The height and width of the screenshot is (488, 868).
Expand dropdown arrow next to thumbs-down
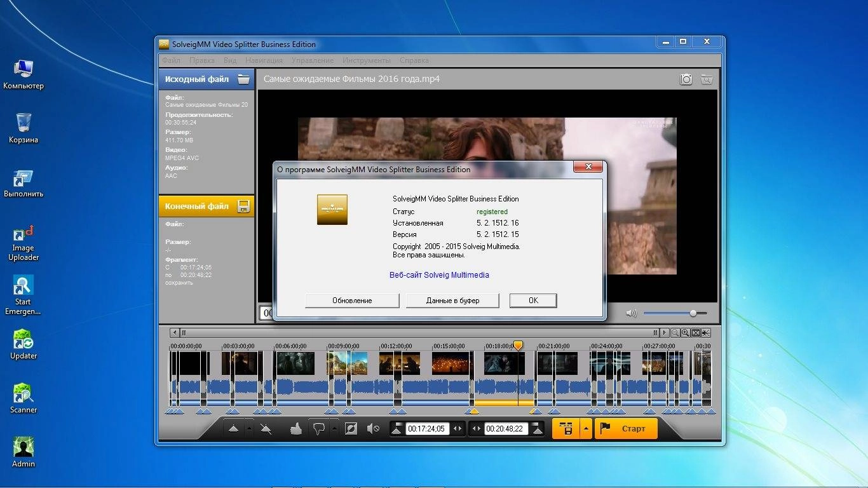[x=335, y=429]
